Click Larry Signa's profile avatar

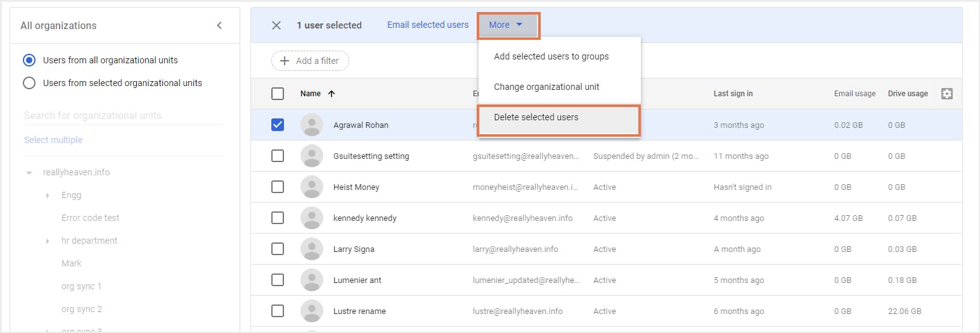311,249
